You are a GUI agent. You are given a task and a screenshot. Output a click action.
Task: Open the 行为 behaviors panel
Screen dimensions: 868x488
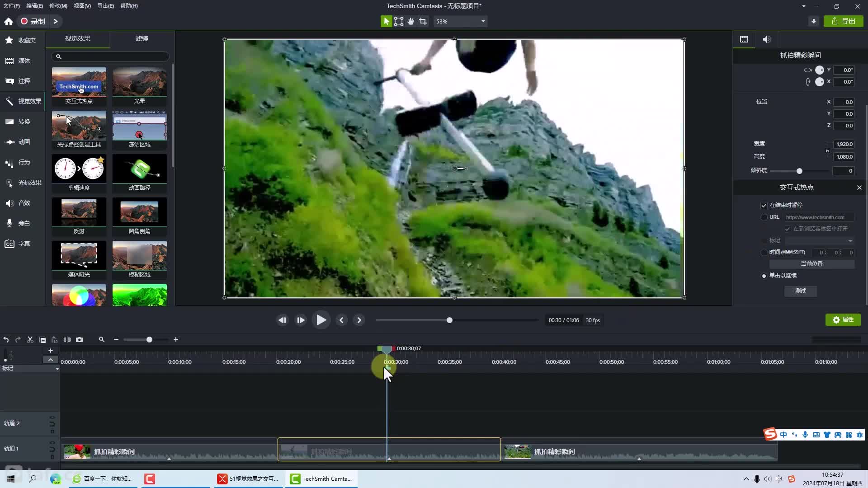[x=22, y=162]
